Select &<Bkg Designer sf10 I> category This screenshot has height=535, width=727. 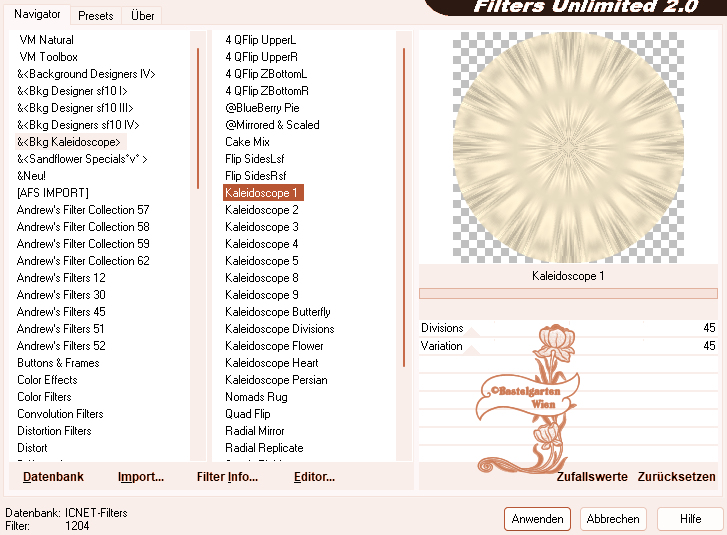[x=72, y=91]
